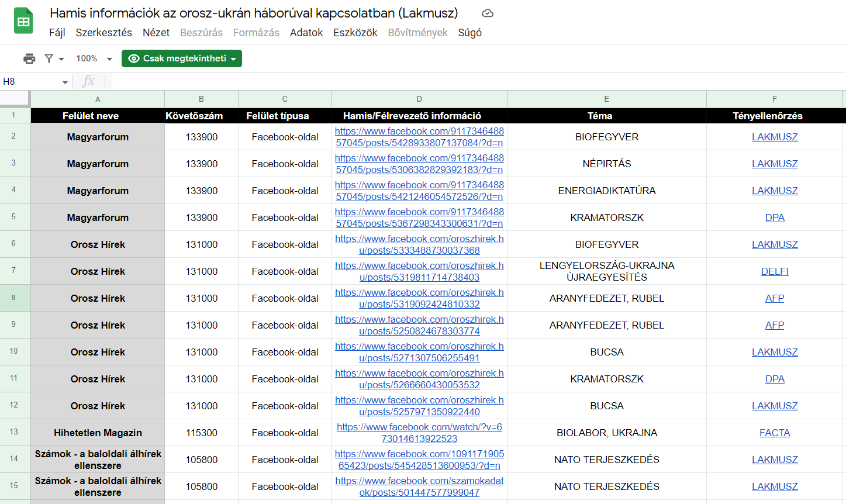Open the DPA link in row 5

775,218
